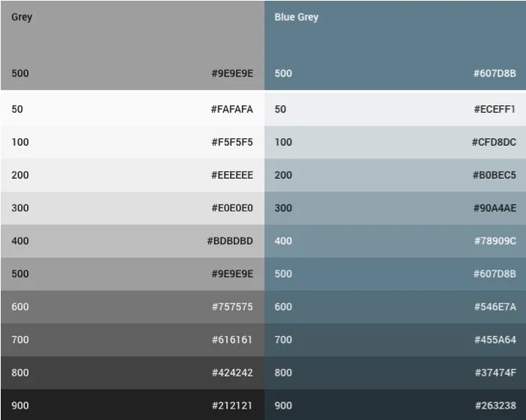Screen dimensions: 526x420
Task: Click the hex code #546E7A
Action: click(495, 307)
